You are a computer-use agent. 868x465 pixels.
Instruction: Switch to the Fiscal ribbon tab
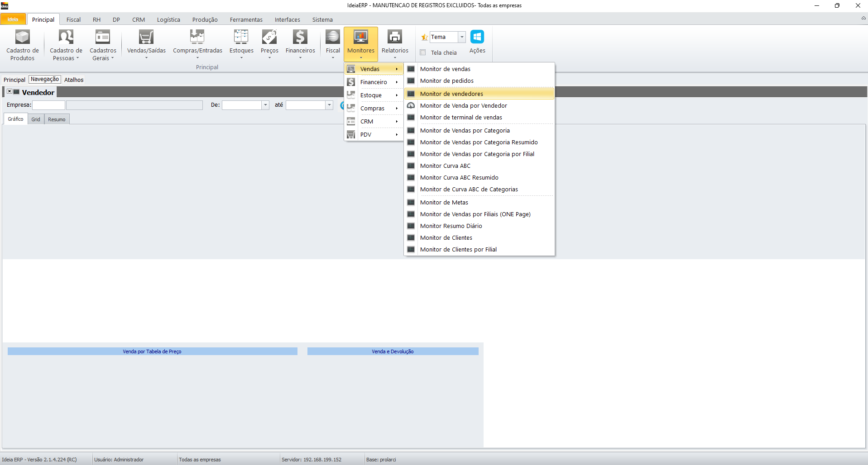pos(73,19)
